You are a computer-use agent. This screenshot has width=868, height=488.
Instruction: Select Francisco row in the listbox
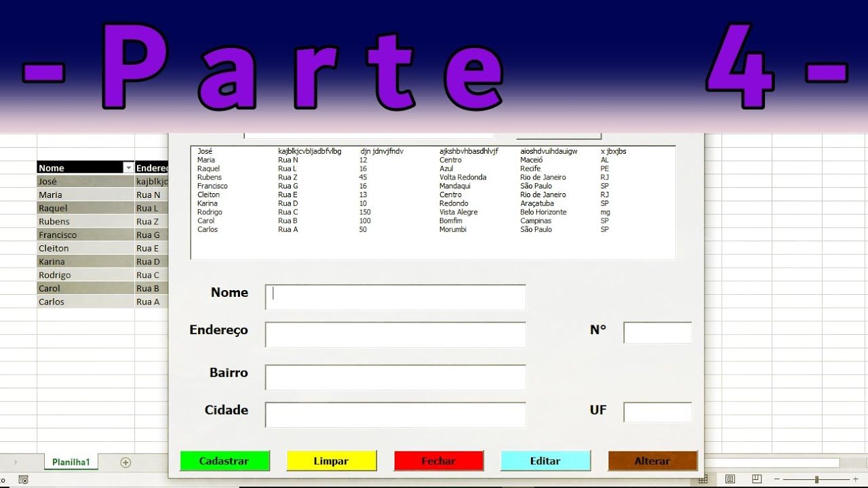[433, 186]
